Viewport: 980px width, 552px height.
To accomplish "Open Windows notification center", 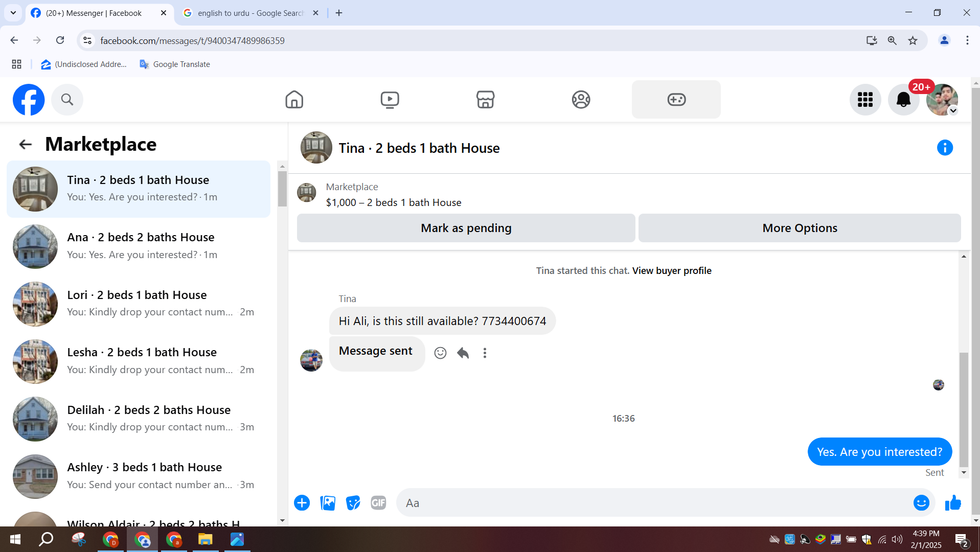I will tap(961, 539).
